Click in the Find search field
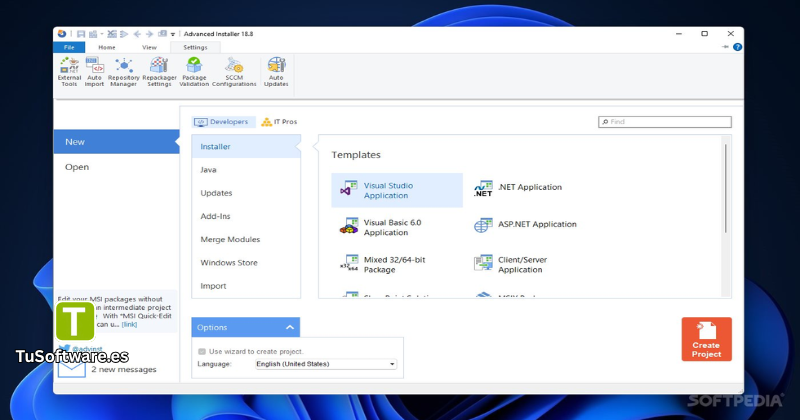Image resolution: width=800 pixels, height=420 pixels. (665, 122)
